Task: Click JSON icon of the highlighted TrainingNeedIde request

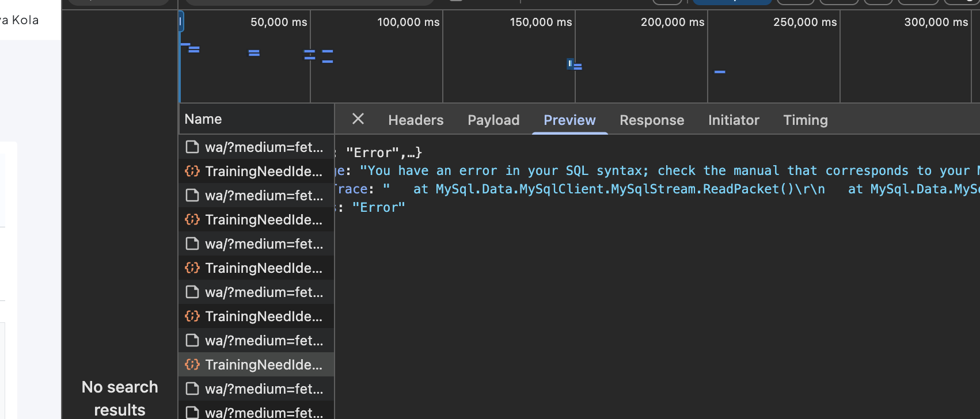Action: [192, 365]
